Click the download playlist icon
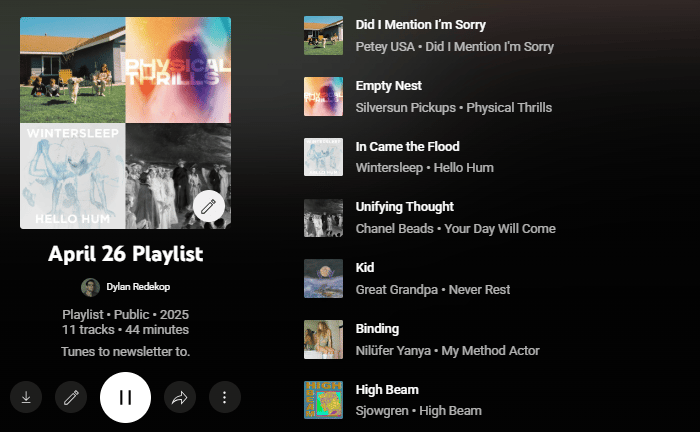This screenshot has width=700, height=432. tap(26, 397)
